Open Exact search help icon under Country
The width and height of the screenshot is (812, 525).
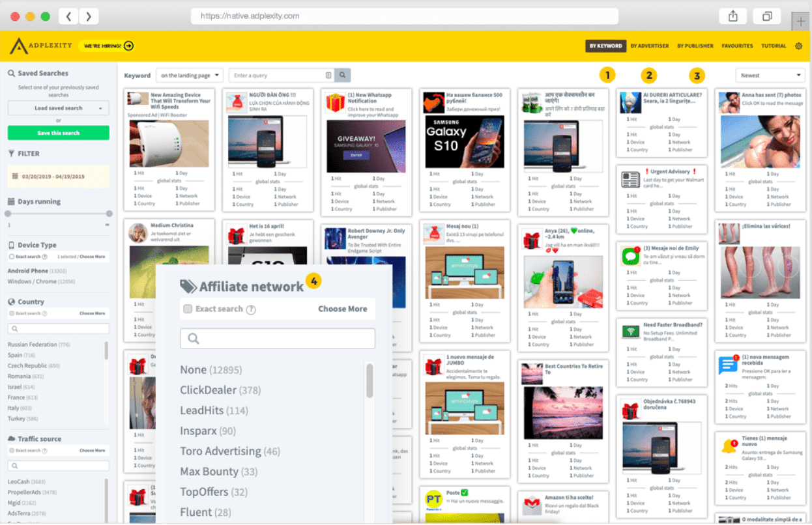[x=44, y=313]
